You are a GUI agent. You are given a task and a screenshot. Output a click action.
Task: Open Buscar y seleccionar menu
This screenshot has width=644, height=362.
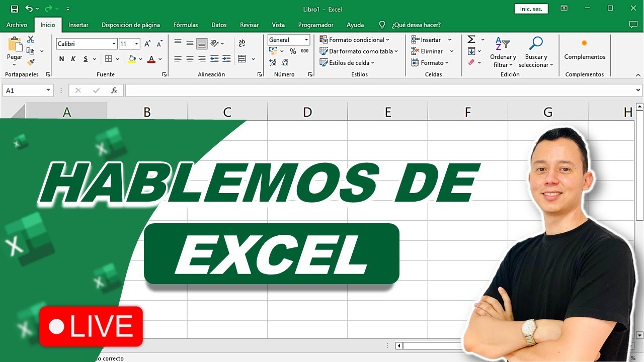[x=536, y=52]
